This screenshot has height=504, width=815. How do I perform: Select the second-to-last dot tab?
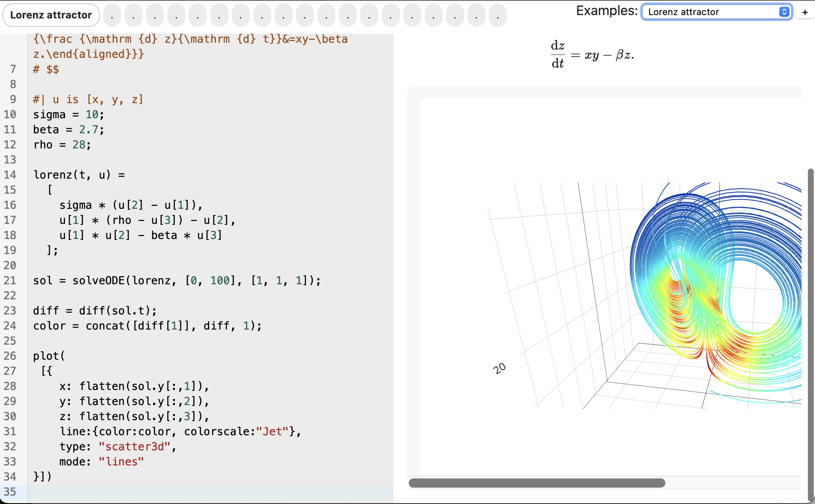click(x=476, y=16)
